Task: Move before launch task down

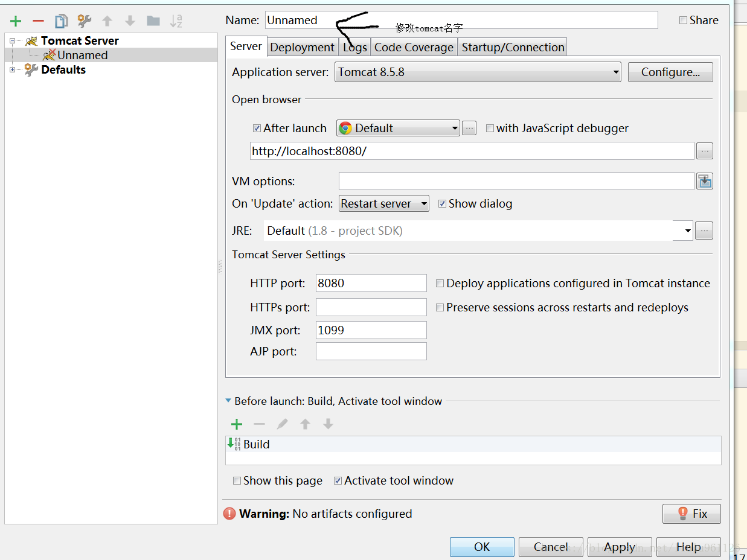Action: click(x=328, y=424)
